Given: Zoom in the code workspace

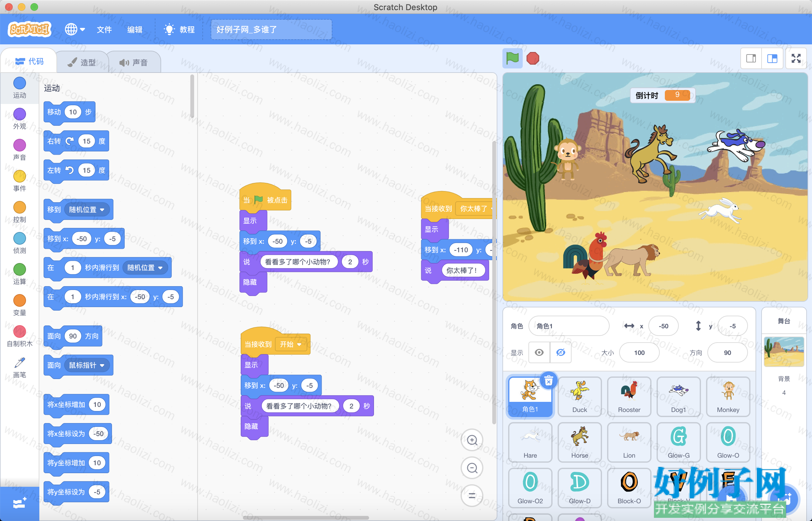Looking at the screenshot, I should click(472, 440).
